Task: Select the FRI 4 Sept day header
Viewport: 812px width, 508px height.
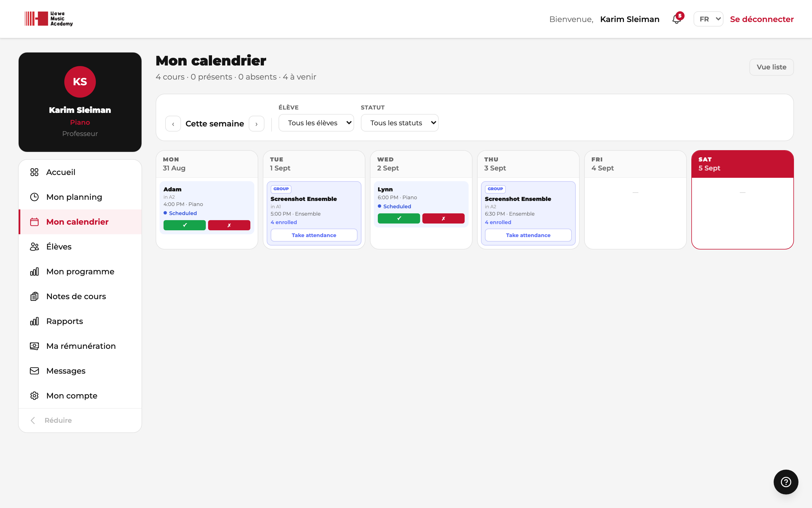Action: (x=635, y=164)
